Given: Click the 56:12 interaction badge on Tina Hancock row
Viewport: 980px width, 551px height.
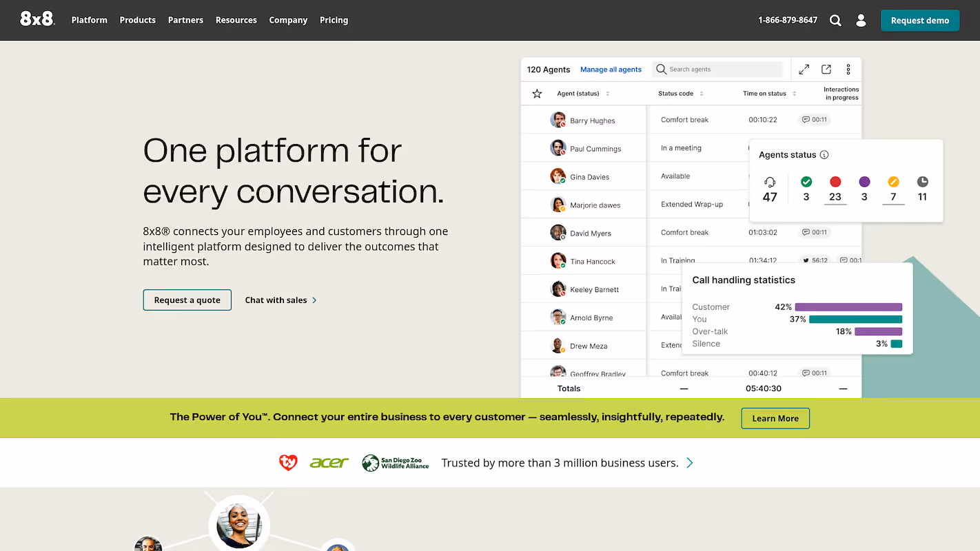Looking at the screenshot, I should tap(815, 261).
